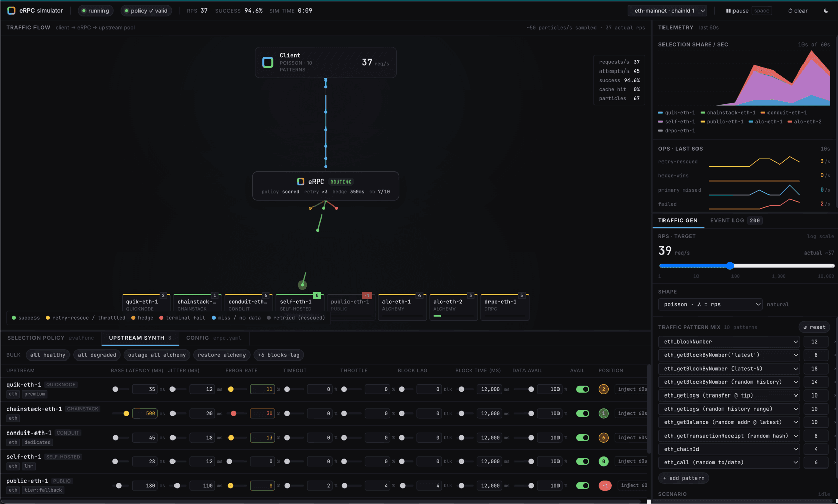Toggle conduit-eth-1 availability switch
This screenshot has height=504, width=838.
pyautogui.click(x=582, y=437)
